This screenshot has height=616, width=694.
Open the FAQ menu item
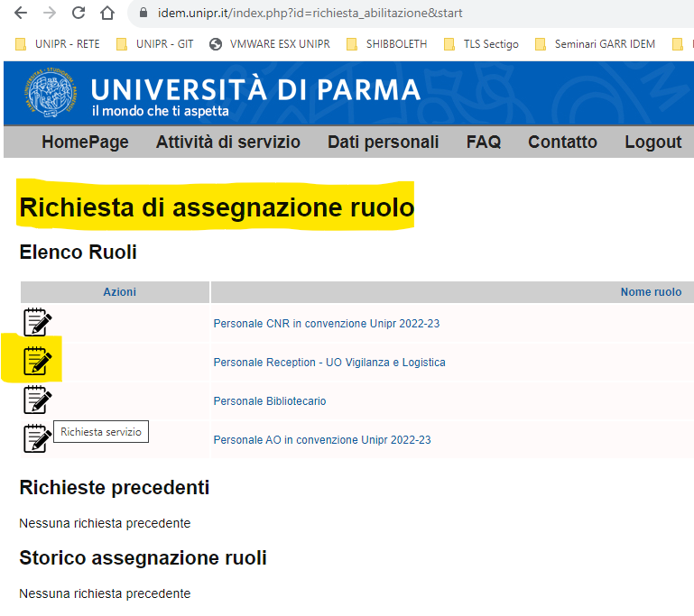[483, 142]
